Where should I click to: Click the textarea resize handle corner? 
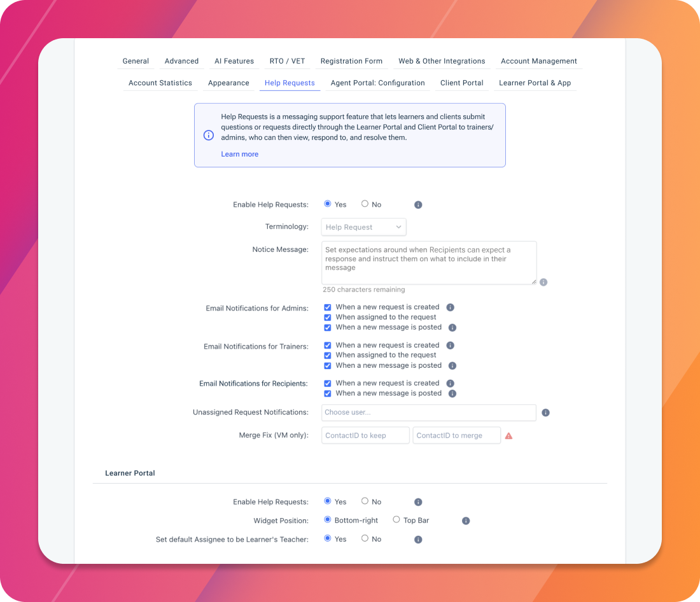[x=533, y=281]
